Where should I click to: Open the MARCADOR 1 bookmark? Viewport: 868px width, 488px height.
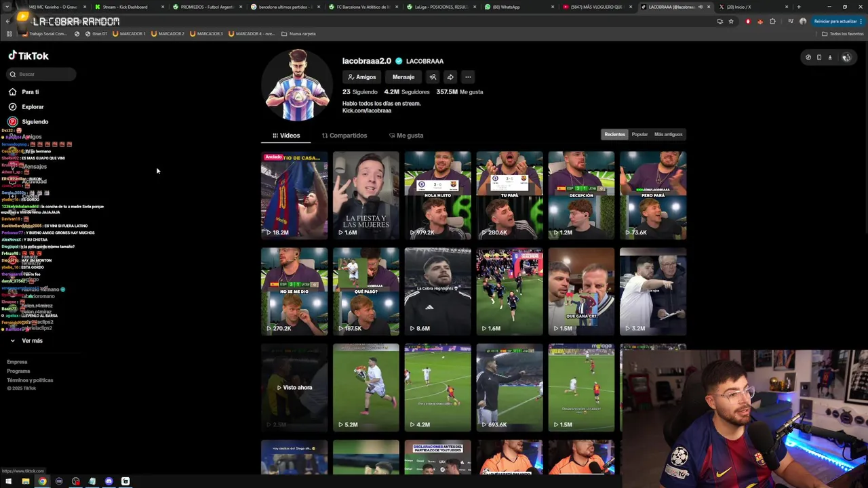(129, 33)
